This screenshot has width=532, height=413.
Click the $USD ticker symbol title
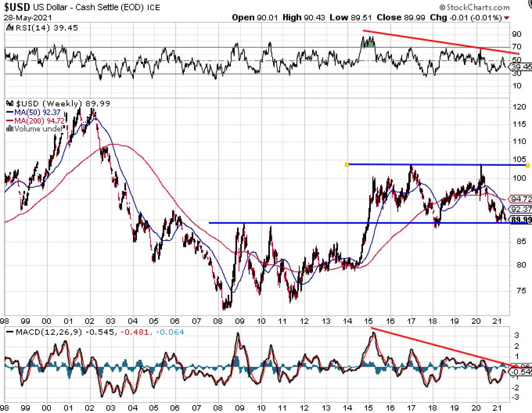(x=17, y=7)
